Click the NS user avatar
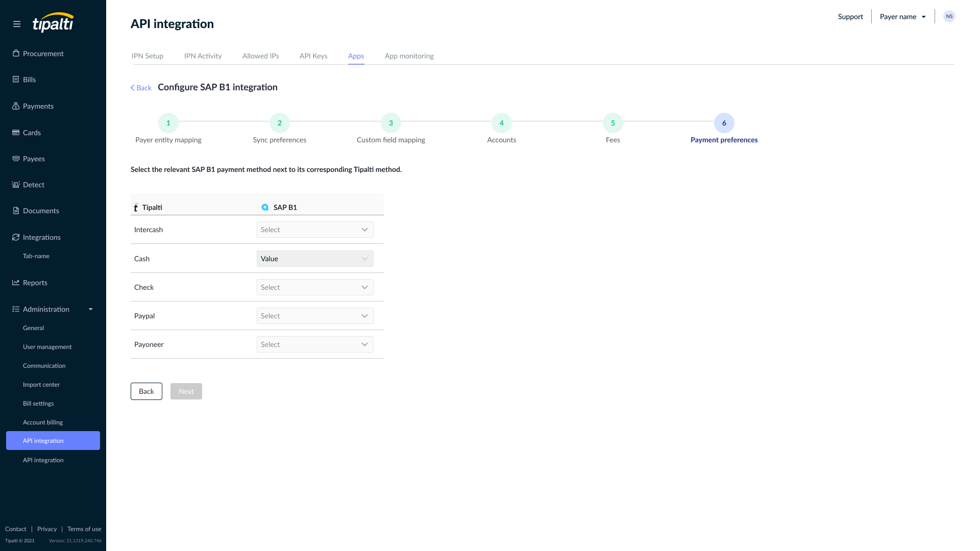Screen dimensions: 980x551 [949, 16]
